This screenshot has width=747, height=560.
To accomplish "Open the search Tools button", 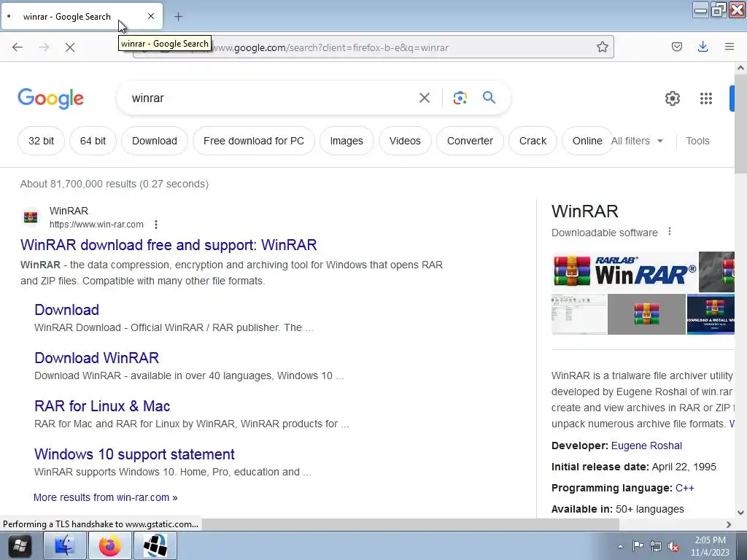I will [697, 141].
